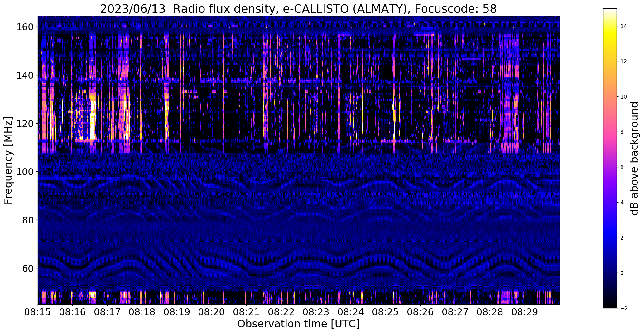This screenshot has height=333, width=644.
Task: Click the colorbar 6 tick label
Action: coord(622,167)
